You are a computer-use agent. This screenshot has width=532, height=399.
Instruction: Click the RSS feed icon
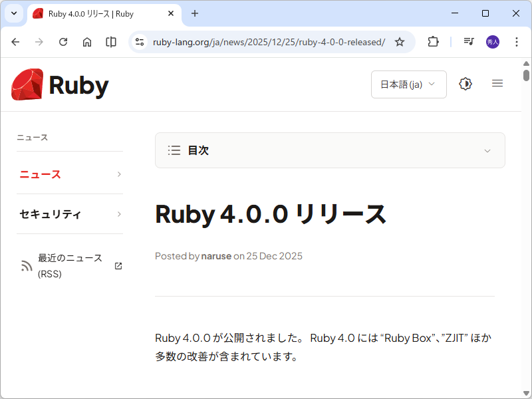pos(26,265)
